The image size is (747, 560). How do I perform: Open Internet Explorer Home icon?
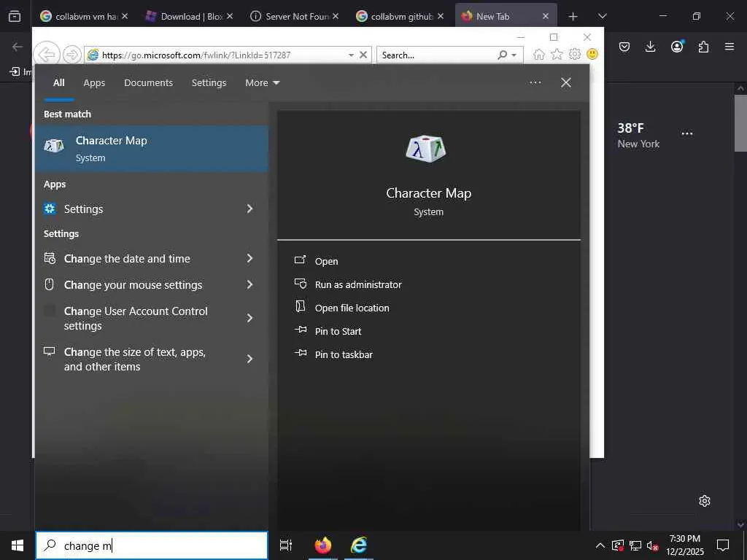539,54
